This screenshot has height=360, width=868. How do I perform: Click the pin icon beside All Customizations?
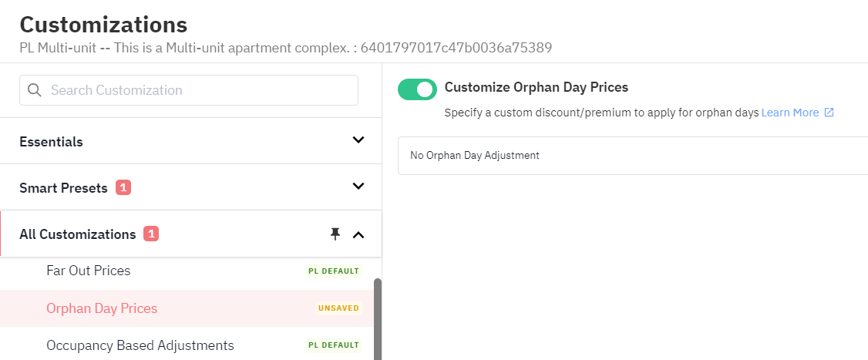point(335,234)
